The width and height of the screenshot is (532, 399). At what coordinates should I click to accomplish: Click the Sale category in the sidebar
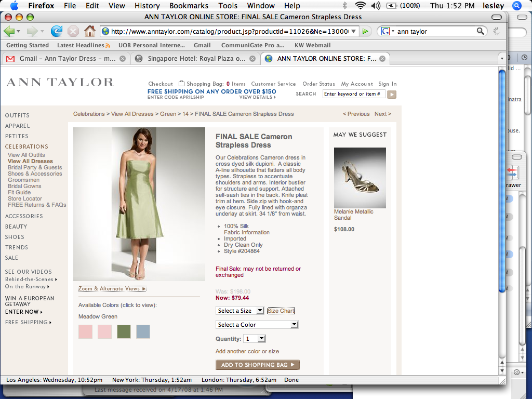tap(11, 258)
